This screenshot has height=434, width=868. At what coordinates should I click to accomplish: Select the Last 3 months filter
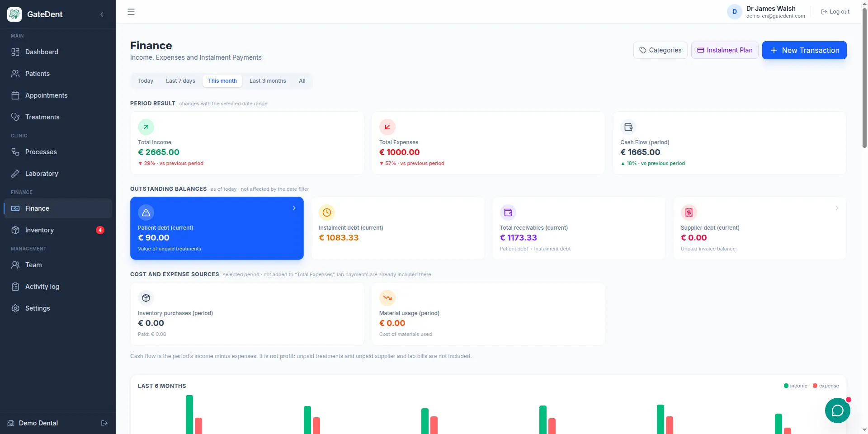tap(268, 81)
